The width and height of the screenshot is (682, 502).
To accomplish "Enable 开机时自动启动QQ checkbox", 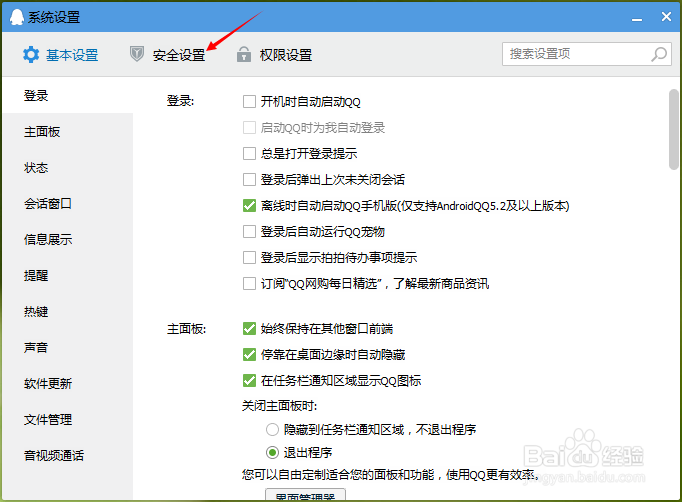I will pyautogui.click(x=249, y=102).
